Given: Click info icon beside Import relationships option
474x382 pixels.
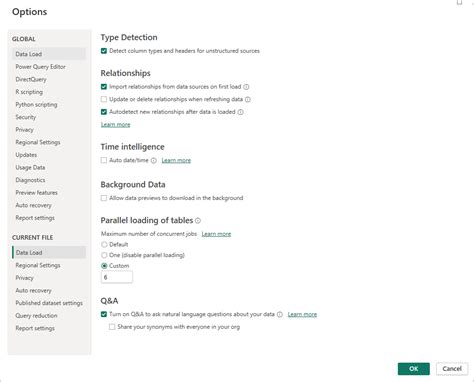Looking at the screenshot, I should pos(246,87).
